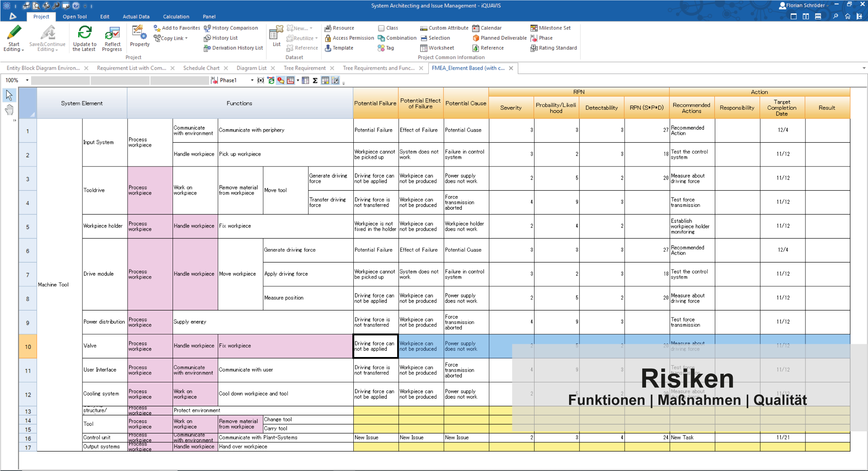The height and width of the screenshot is (471, 868).
Task: Click History Comparison
Action: (x=231, y=28)
